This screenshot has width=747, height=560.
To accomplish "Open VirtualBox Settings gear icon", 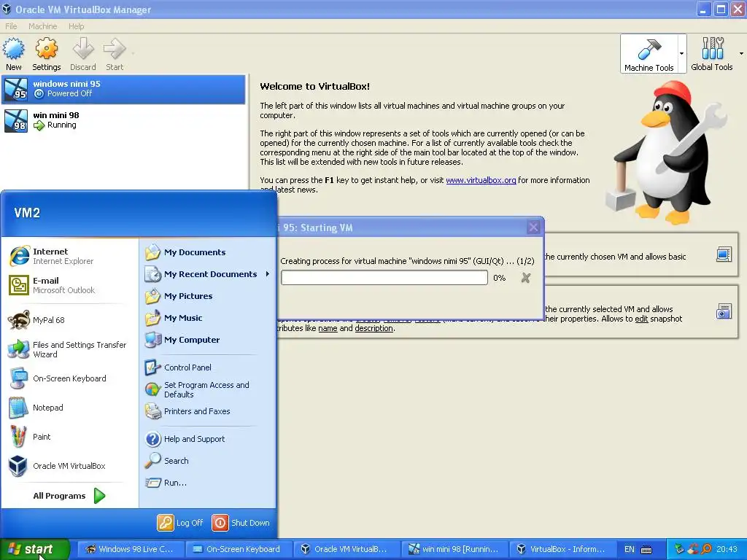I will (x=46, y=49).
